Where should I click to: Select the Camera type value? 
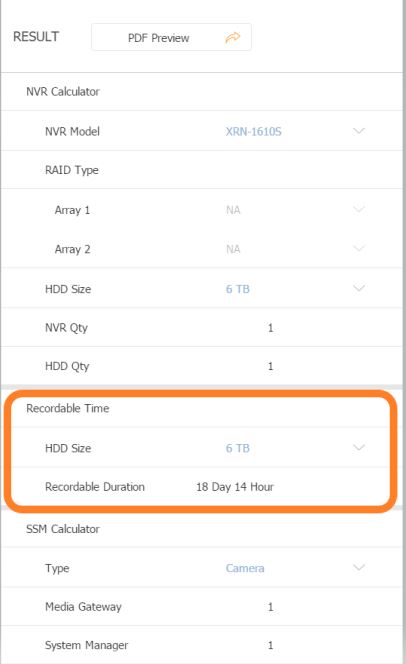(x=245, y=568)
